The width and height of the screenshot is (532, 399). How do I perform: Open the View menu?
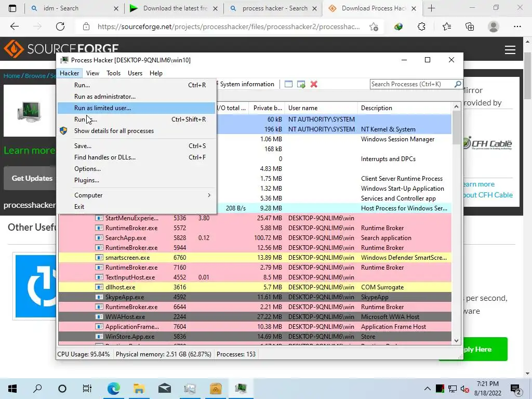(92, 73)
